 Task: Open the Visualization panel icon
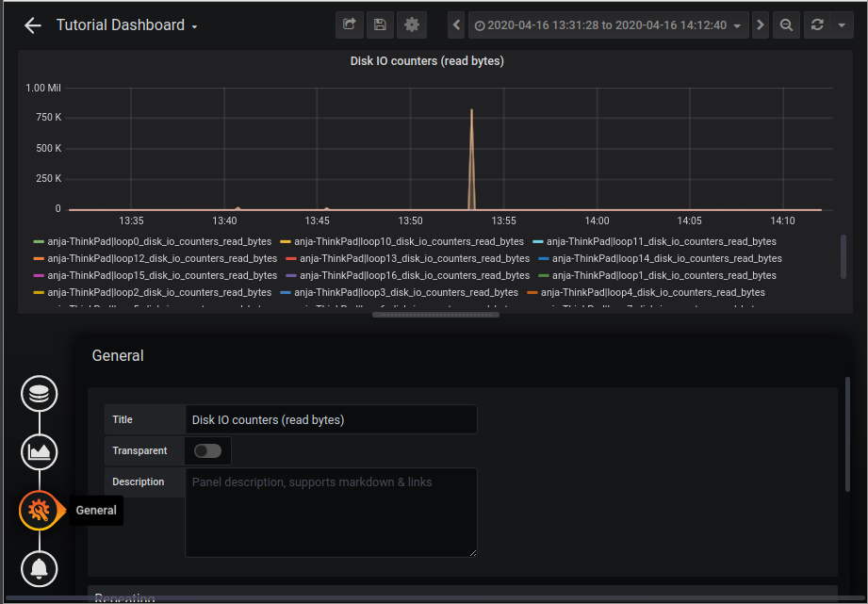point(39,451)
